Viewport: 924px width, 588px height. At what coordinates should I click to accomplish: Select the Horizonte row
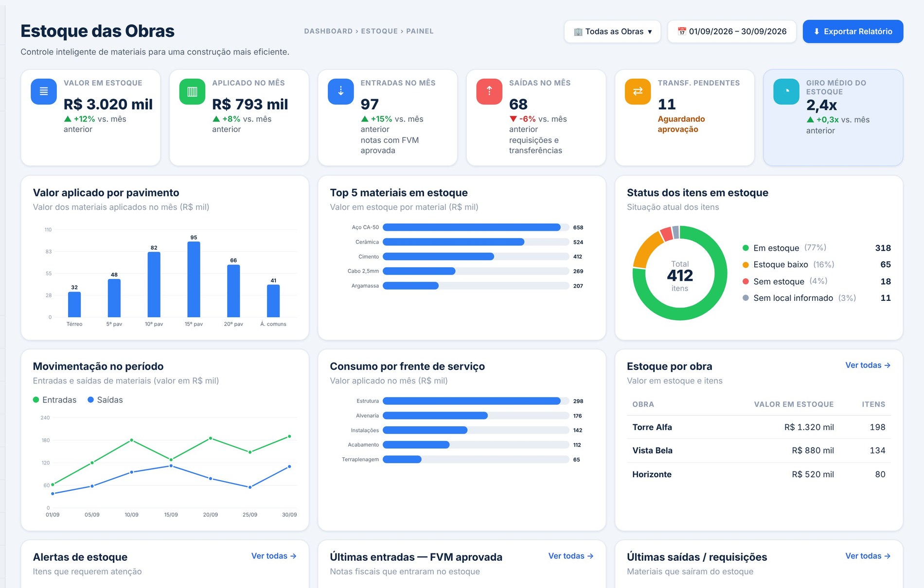click(759, 474)
